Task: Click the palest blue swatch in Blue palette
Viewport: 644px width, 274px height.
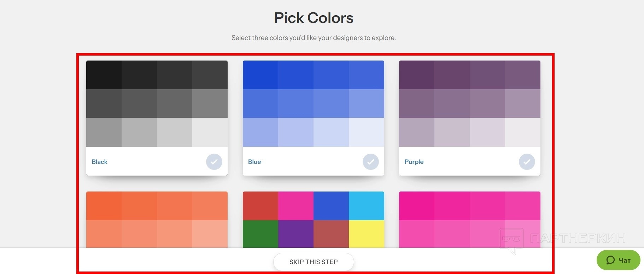Action: (x=367, y=132)
